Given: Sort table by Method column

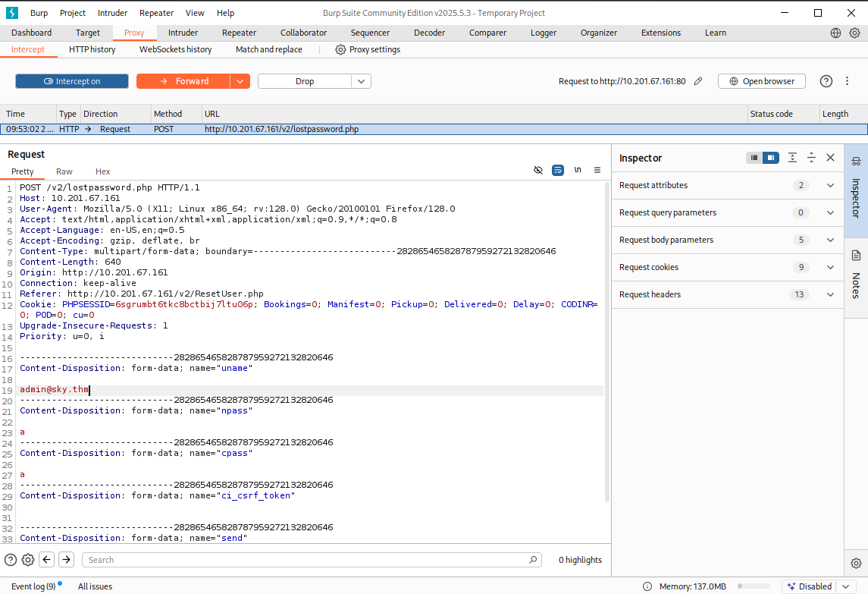Looking at the screenshot, I should pyautogui.click(x=176, y=114).
